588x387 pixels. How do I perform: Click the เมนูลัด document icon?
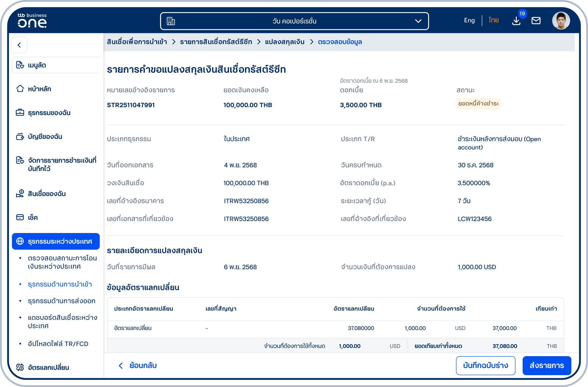[20, 65]
